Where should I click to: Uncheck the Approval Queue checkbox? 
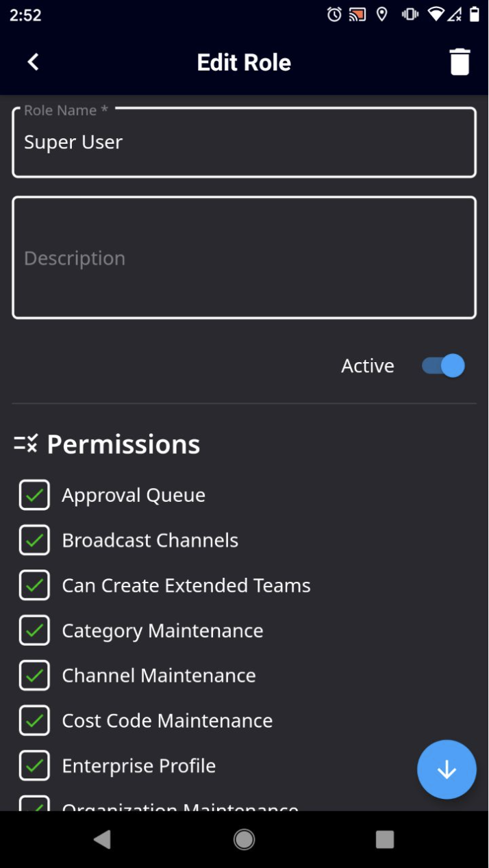pos(34,495)
